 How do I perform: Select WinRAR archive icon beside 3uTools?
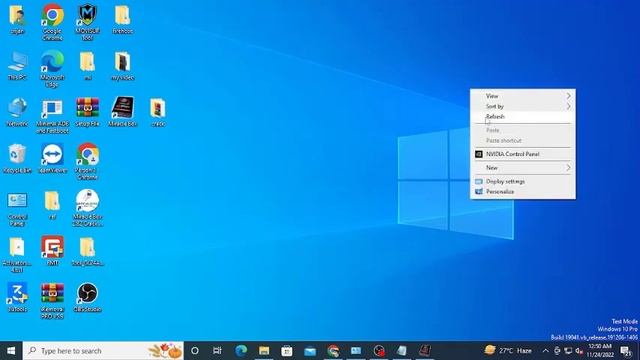pyautogui.click(x=52, y=301)
